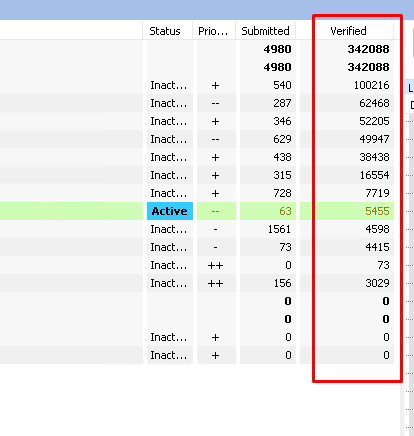
Task: Select verified value 16554
Action: click(374, 175)
